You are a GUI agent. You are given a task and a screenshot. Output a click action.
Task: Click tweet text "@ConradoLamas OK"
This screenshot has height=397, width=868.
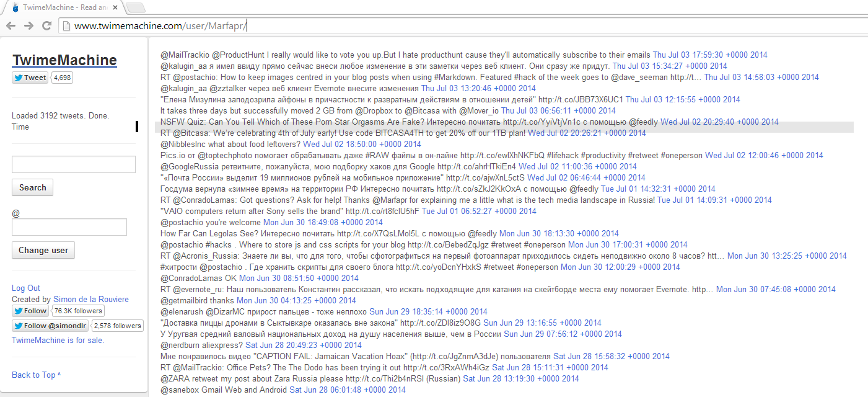click(x=199, y=278)
